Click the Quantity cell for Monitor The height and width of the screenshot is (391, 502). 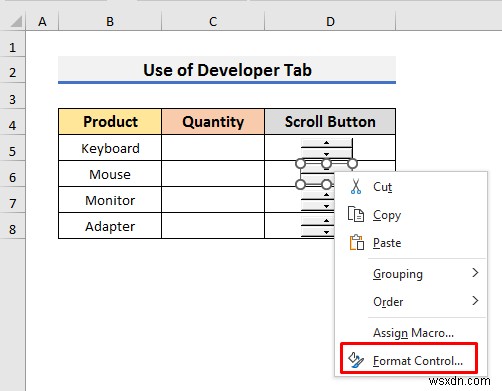click(213, 200)
